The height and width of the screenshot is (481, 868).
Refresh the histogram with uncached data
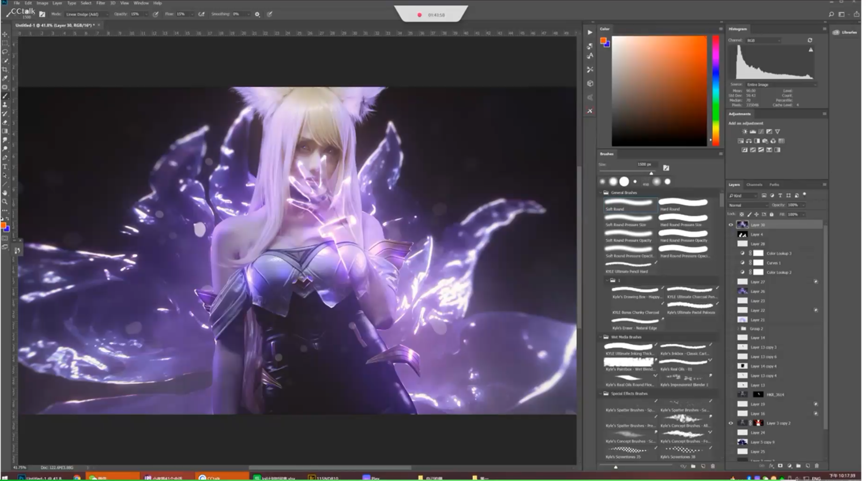click(810, 40)
